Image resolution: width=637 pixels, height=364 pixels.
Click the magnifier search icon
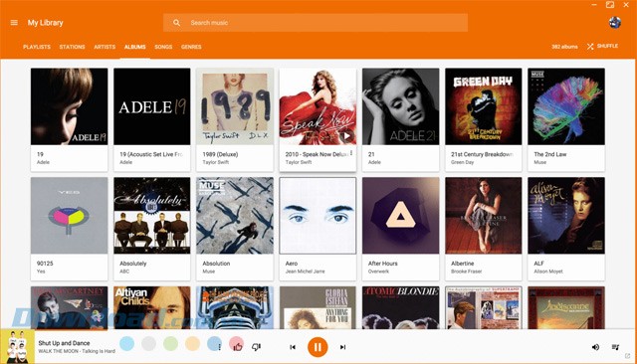click(x=177, y=23)
